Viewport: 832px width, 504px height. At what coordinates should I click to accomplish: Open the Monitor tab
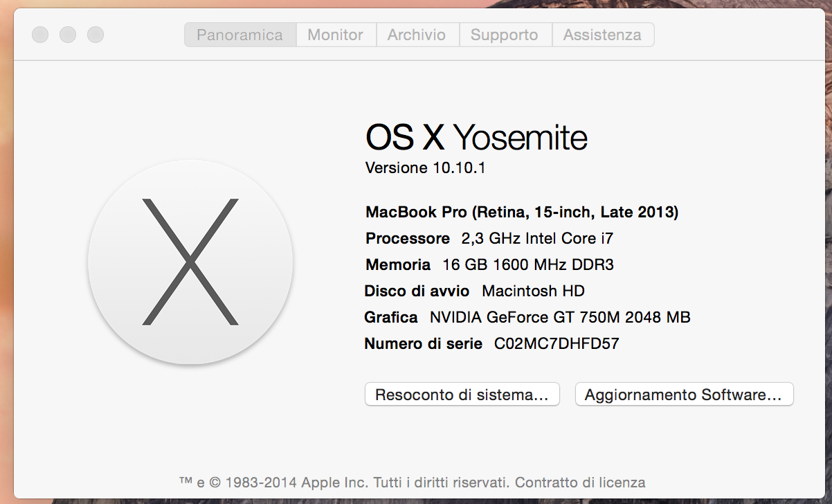point(336,35)
